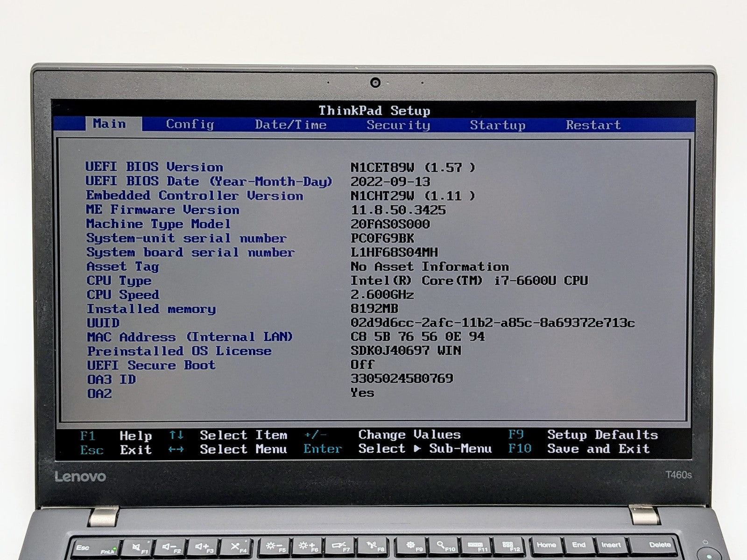Open the Date/Time tab
The height and width of the screenshot is (560, 747).
pos(290,125)
